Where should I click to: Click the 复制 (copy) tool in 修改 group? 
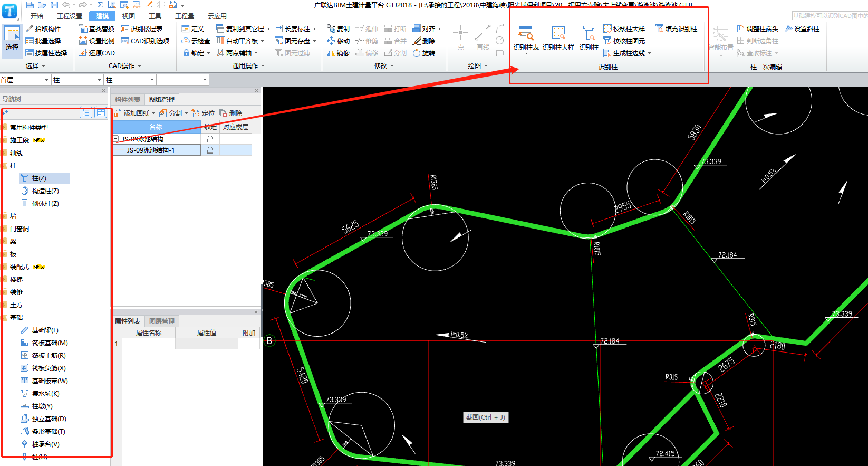338,28
